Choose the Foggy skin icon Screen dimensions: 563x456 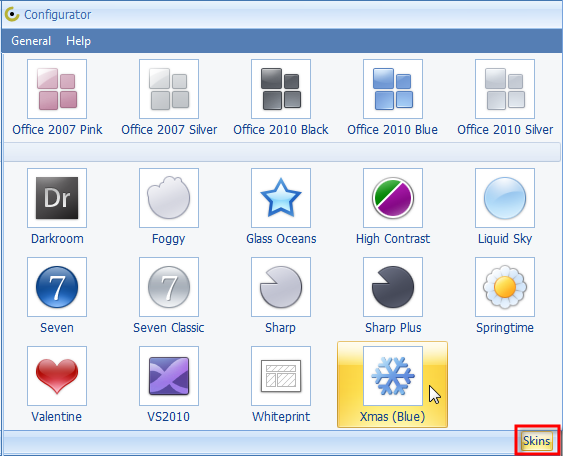click(169, 198)
